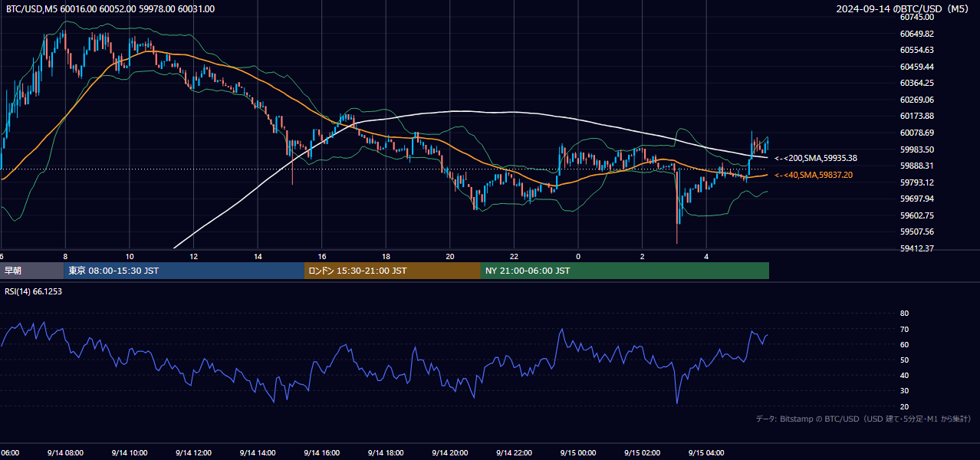Click the RSI axis level 80
The height and width of the screenshot is (460, 980).
[904, 314]
